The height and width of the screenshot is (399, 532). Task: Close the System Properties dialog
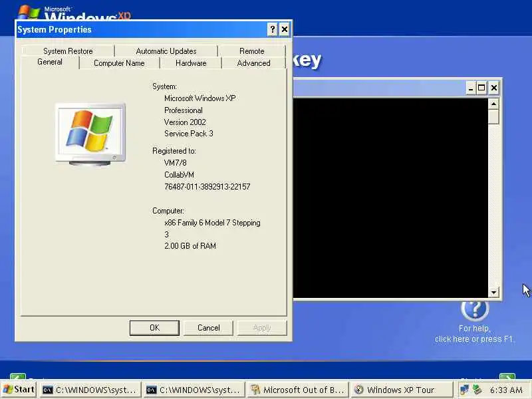(x=285, y=29)
